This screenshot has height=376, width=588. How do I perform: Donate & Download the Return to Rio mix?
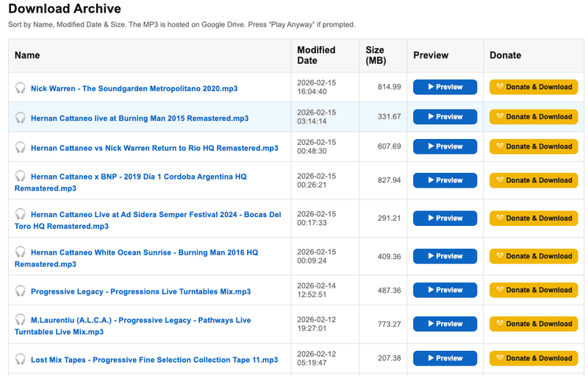534,146
